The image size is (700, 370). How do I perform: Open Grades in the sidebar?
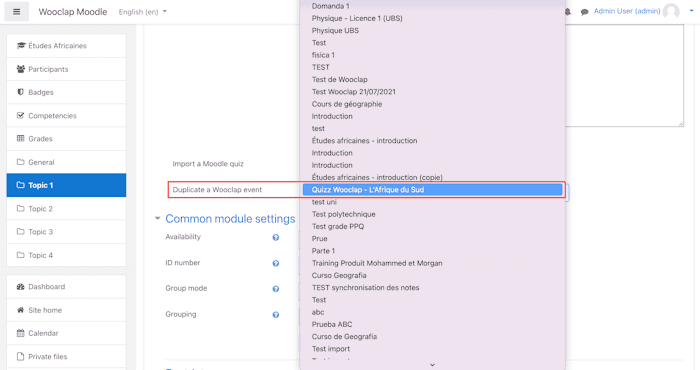67,138
